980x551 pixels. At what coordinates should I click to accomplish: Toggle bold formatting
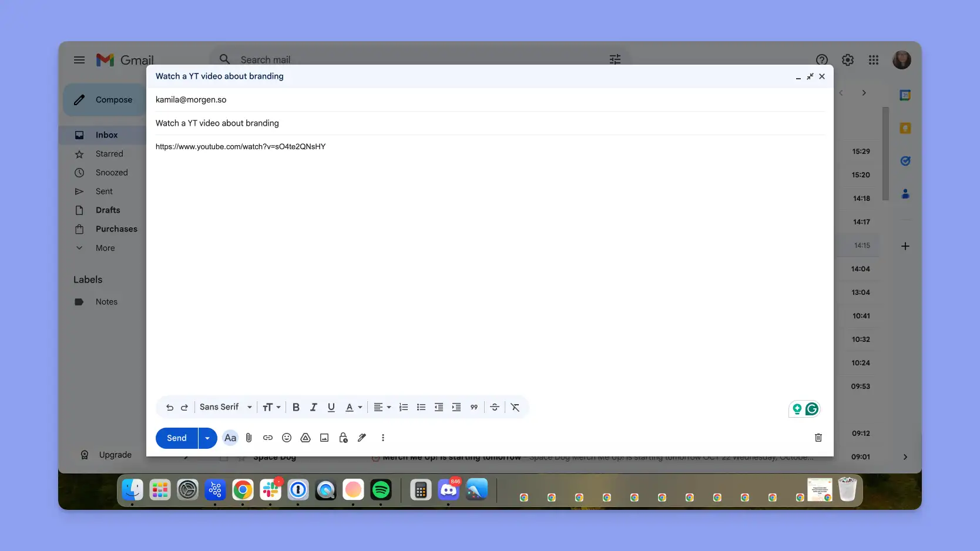(x=296, y=407)
